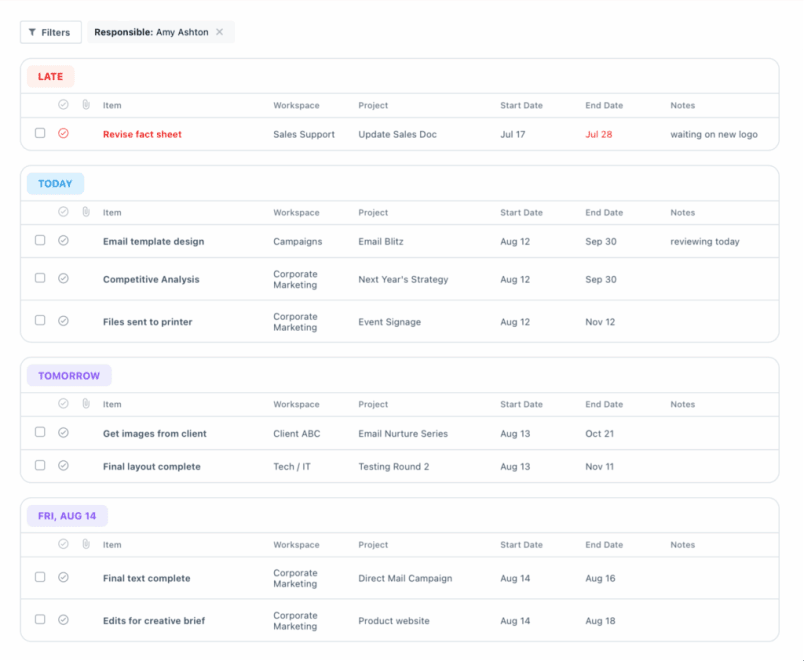Remove the Responsible: Amy Ashton filter chip

220,31
